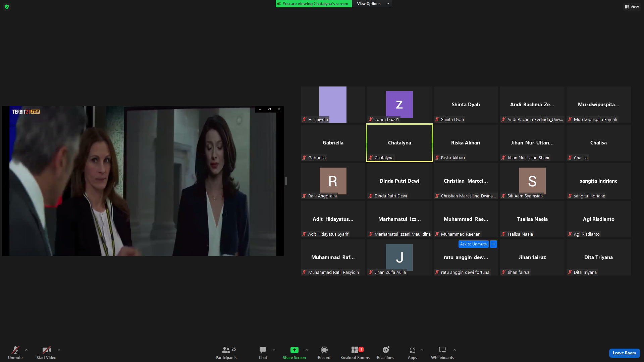
Task: Open the View Options dropdown
Action: [373, 4]
